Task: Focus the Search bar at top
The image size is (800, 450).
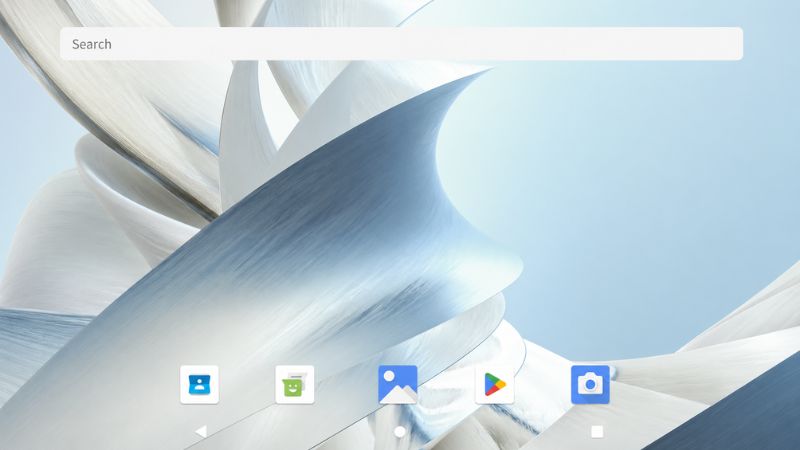Action: (x=402, y=44)
